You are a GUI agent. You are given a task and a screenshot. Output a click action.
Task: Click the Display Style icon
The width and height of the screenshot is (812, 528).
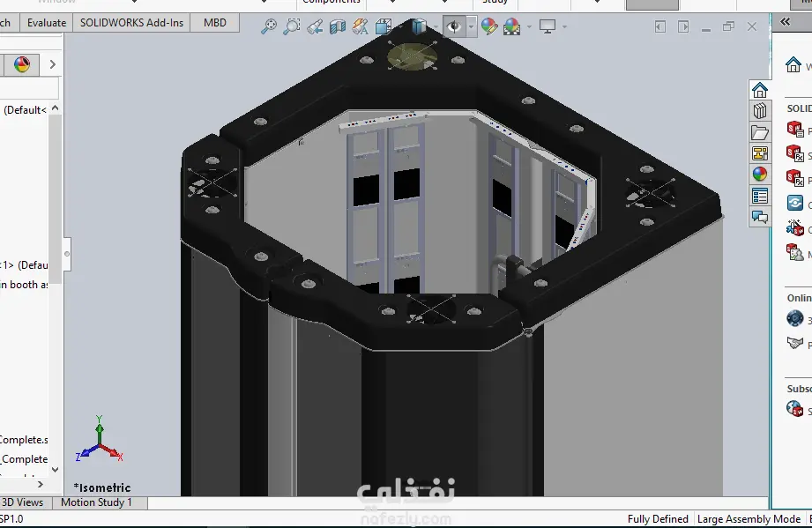pyautogui.click(x=419, y=26)
